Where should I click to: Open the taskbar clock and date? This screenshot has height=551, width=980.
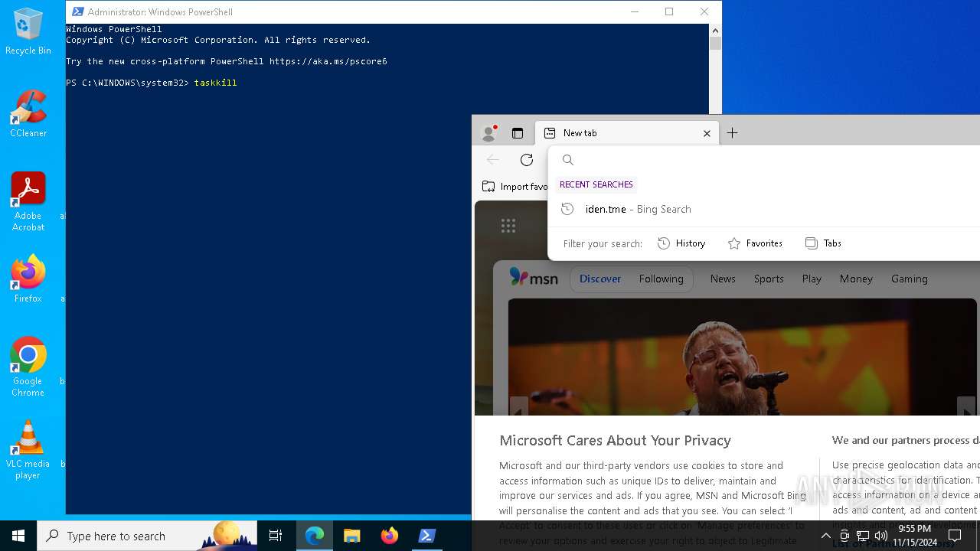click(x=915, y=536)
